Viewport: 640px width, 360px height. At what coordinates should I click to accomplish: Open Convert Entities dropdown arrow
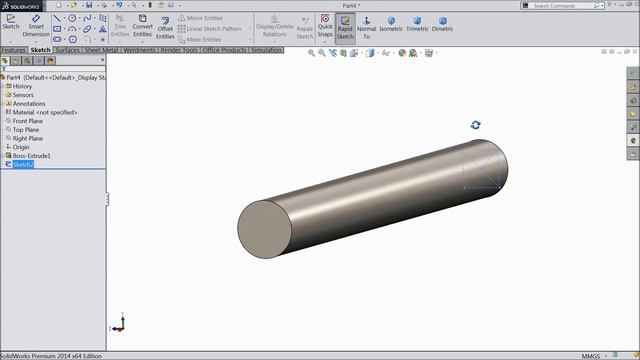[x=142, y=41]
